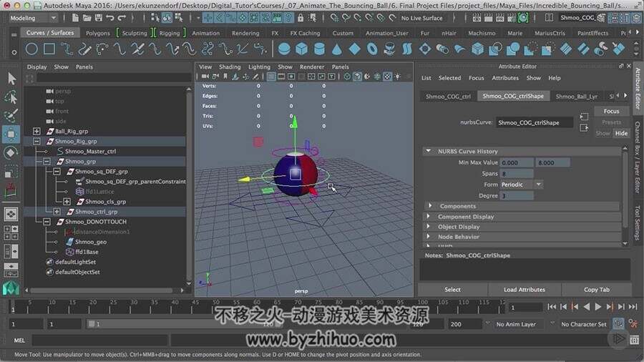Collapse the NURBS Curve History section
644x362 pixels.
pos(429,151)
